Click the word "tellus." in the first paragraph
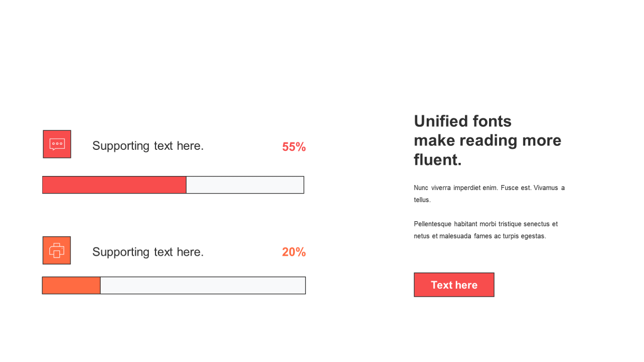644x362 pixels. 422,200
